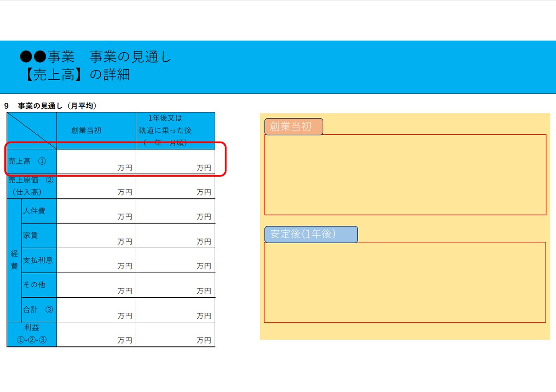Click the 支払利息 cell under 創業当初 column
The height and width of the screenshot is (392, 556).
(x=96, y=260)
